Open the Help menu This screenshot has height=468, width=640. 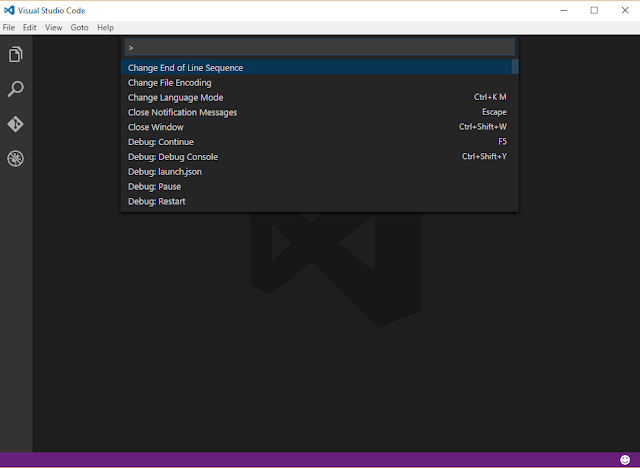(x=105, y=27)
